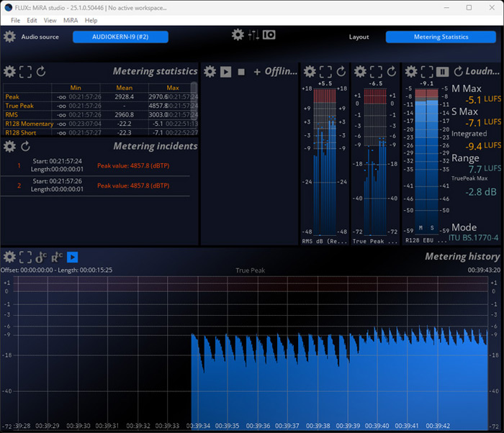Click the S Max -7.1 LUFS value

[483, 123]
